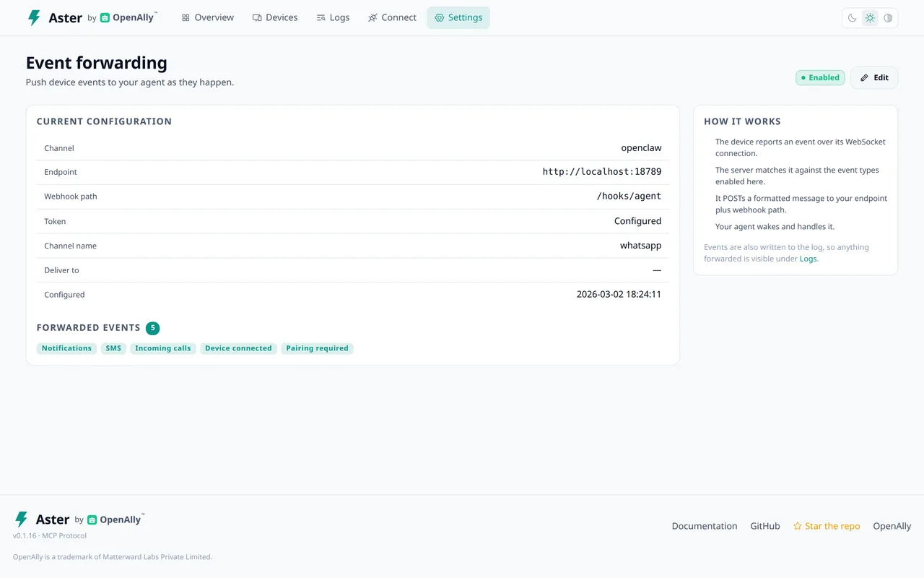Click the Current Configuration section heading
Image resolution: width=924 pixels, height=578 pixels.
tap(104, 121)
